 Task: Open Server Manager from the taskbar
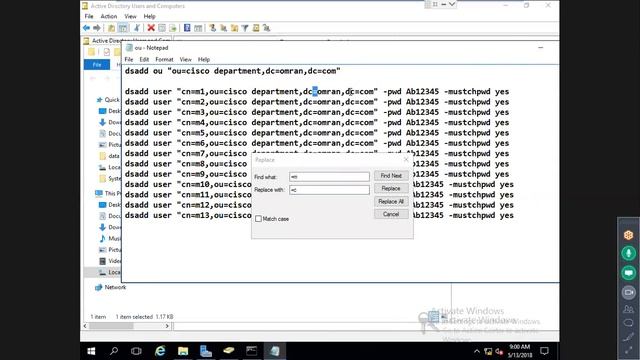click(x=206, y=351)
